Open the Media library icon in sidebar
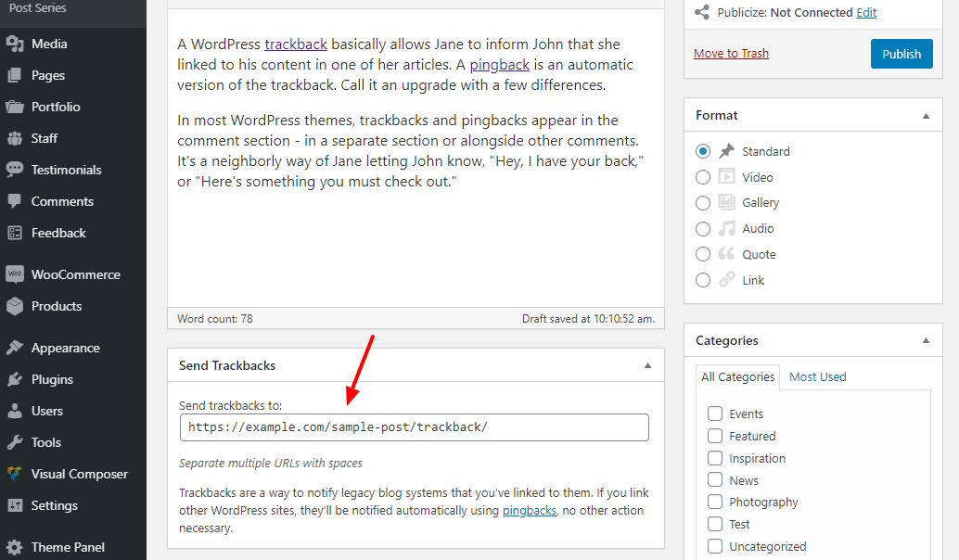The image size is (959, 560). [x=15, y=44]
